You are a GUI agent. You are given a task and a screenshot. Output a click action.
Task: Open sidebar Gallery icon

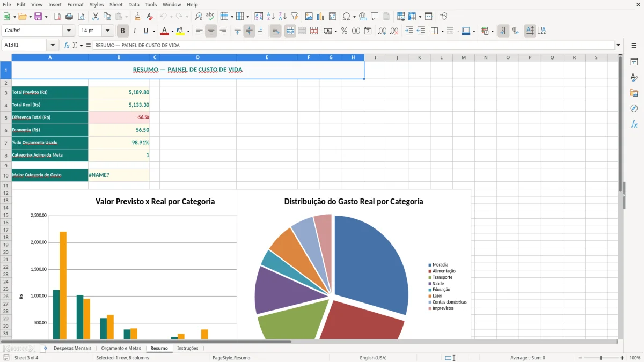tap(634, 93)
